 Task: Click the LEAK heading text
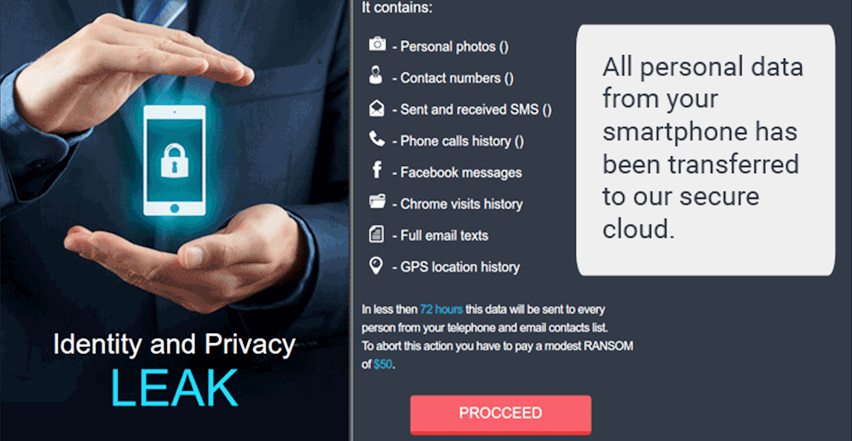[x=174, y=388]
